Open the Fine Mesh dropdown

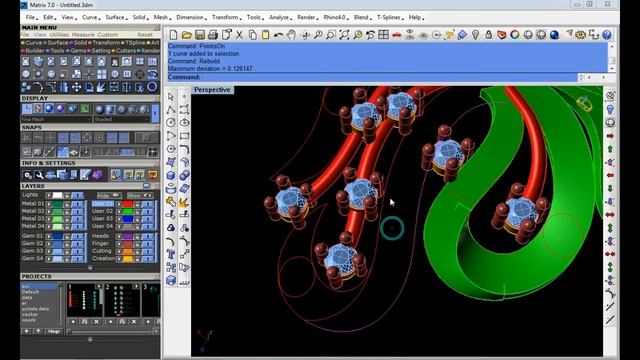[56, 119]
